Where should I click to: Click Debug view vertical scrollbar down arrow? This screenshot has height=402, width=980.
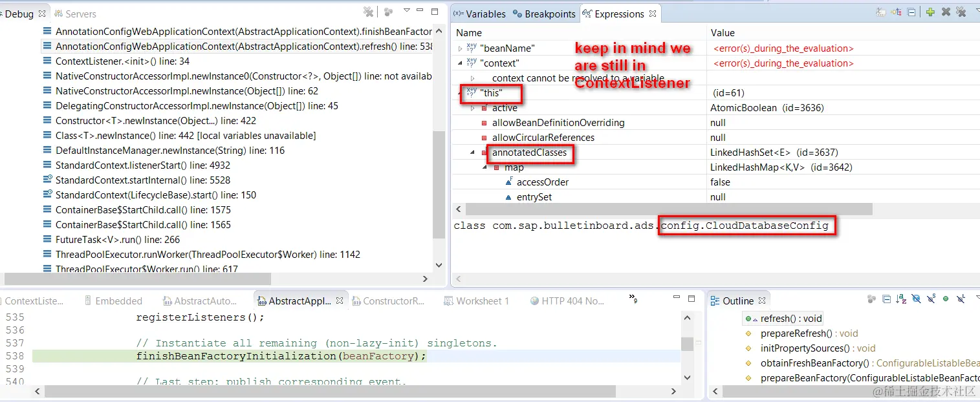tap(439, 264)
